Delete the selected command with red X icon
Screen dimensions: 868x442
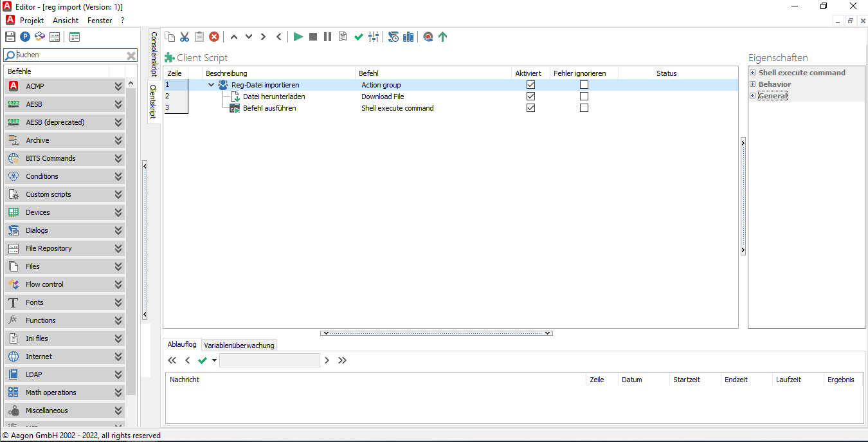[214, 37]
